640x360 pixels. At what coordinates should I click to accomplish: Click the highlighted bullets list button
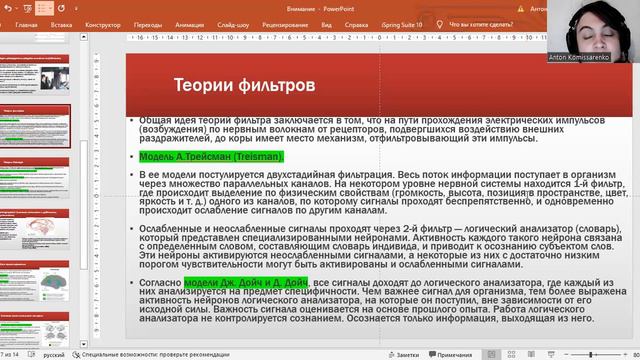(44, 8)
